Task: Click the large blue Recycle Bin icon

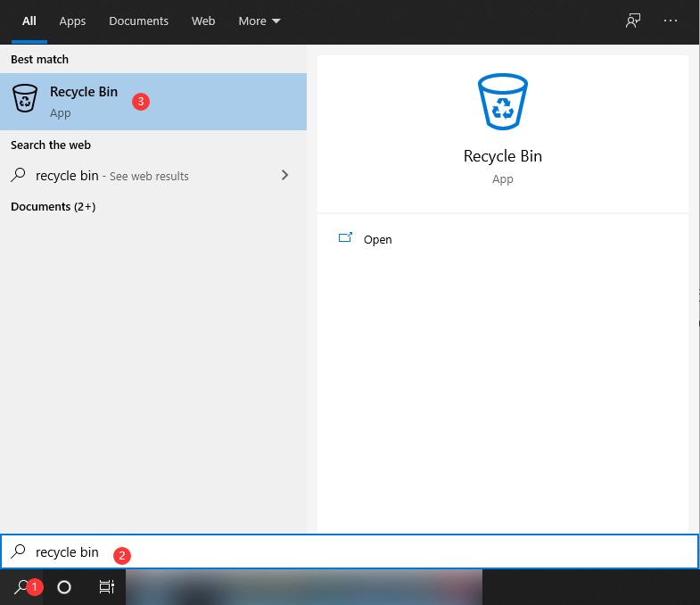Action: 503,102
